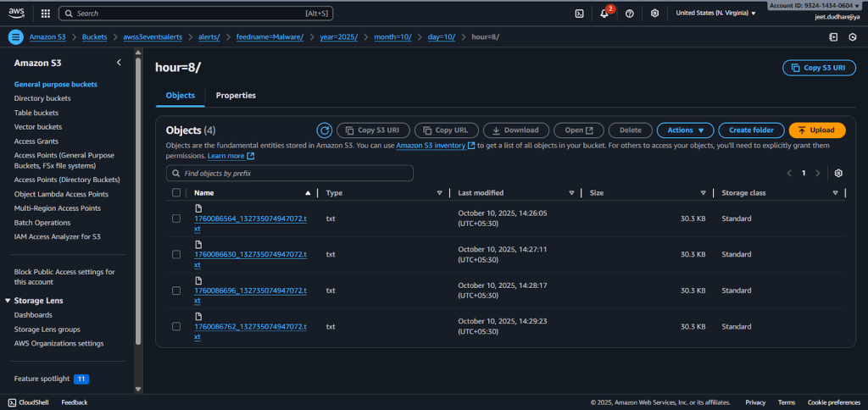Go to feedname=Malware/ breadcrumb
The image size is (868, 410).
270,37
